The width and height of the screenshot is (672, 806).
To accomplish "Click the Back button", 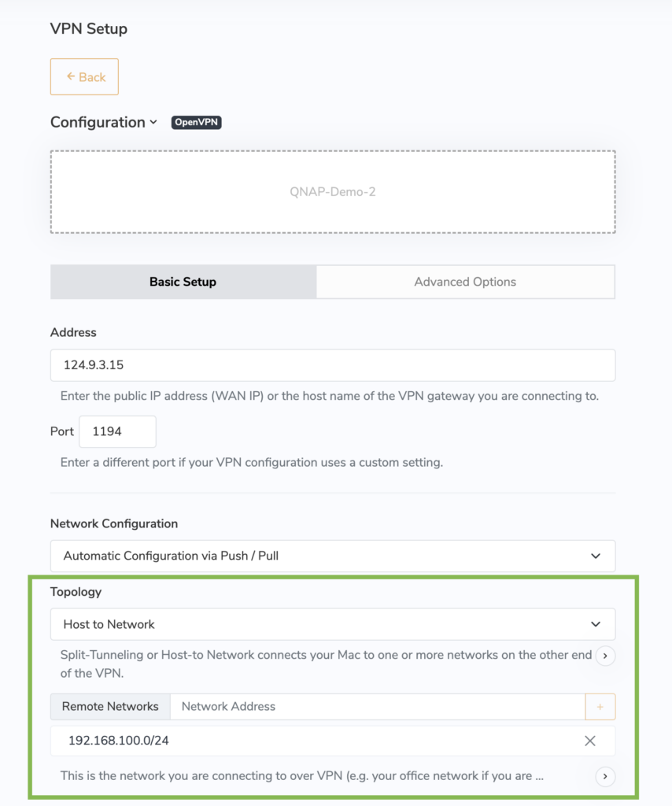I will tap(84, 76).
